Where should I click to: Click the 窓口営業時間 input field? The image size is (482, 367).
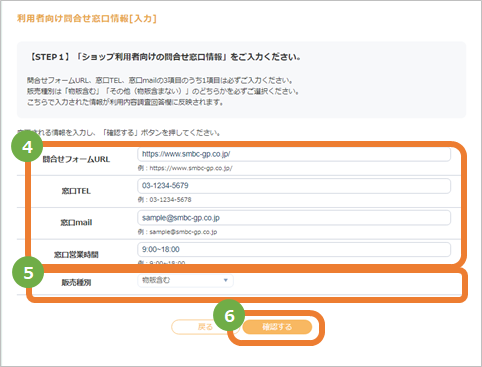[294, 249]
